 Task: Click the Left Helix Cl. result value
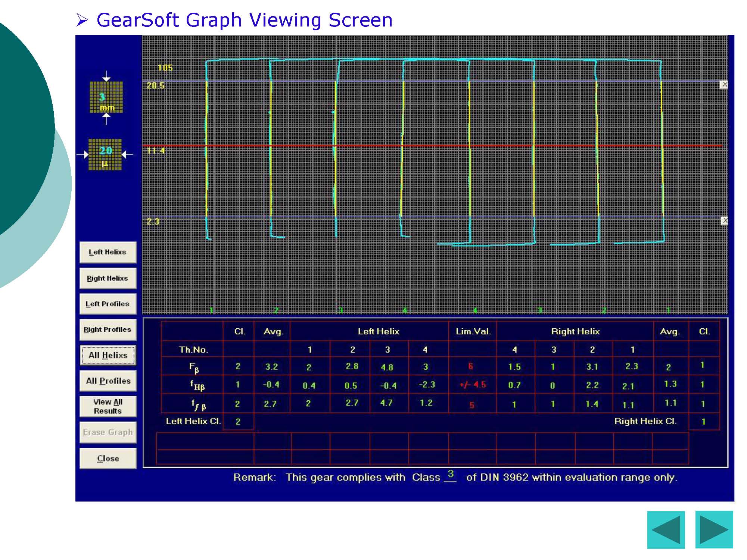point(238,422)
